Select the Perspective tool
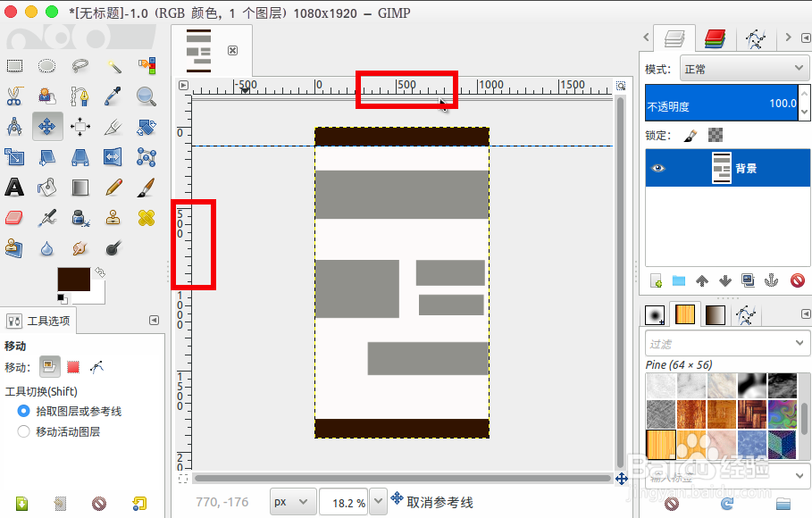The width and height of the screenshot is (812, 518). click(80, 157)
